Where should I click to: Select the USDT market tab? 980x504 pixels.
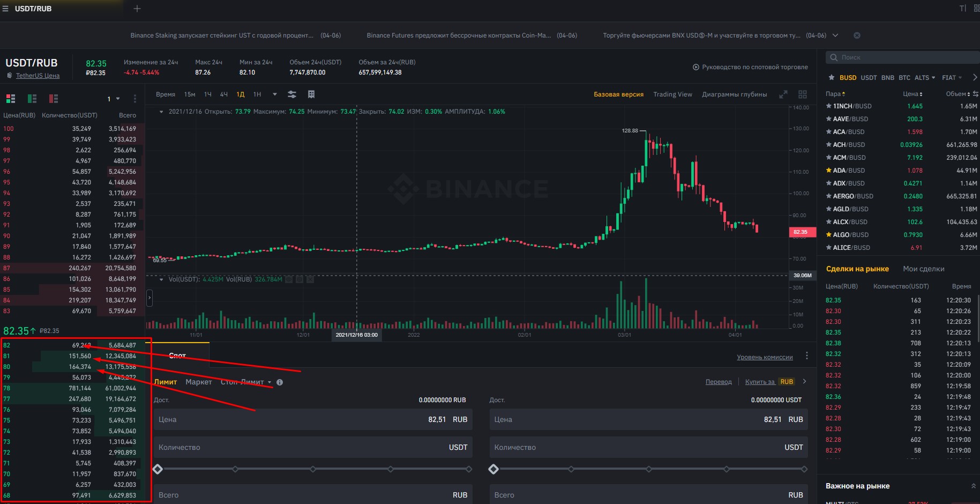coord(869,78)
